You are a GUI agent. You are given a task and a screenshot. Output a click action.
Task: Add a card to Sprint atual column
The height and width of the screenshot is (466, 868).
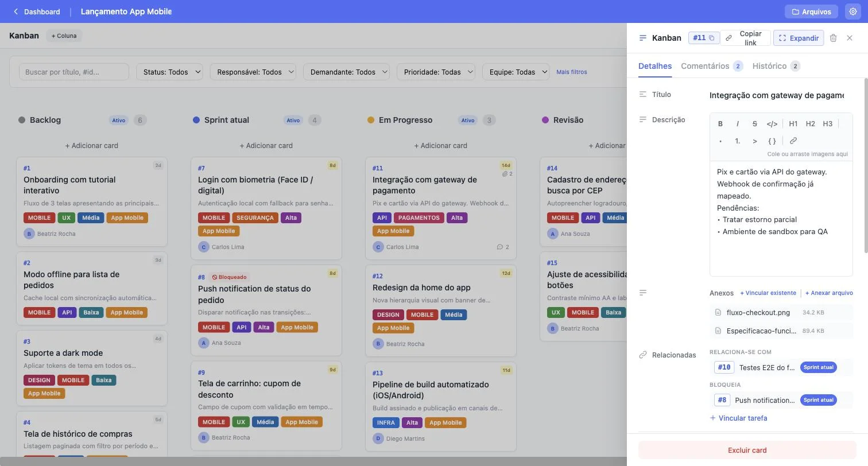(266, 145)
